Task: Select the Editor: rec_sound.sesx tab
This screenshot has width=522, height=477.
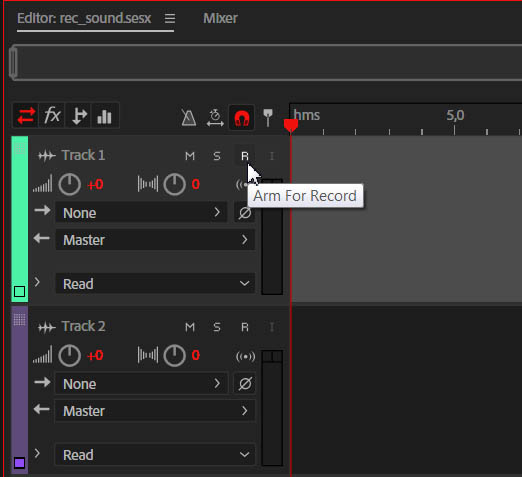Action: coord(84,18)
